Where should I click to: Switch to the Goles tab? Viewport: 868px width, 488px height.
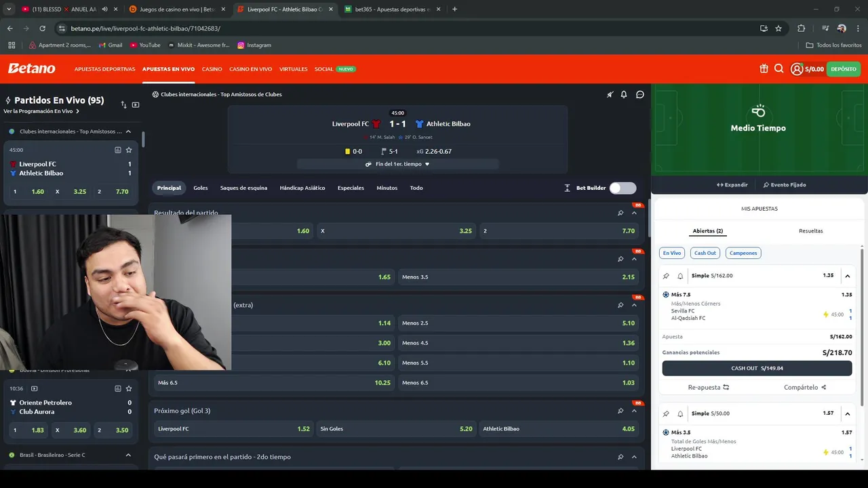201,188
